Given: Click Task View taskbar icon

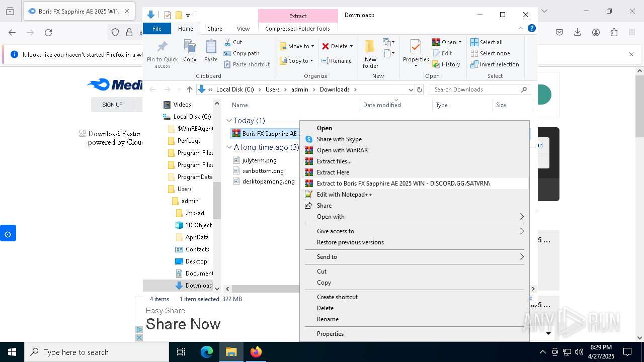Looking at the screenshot, I should 181,352.
